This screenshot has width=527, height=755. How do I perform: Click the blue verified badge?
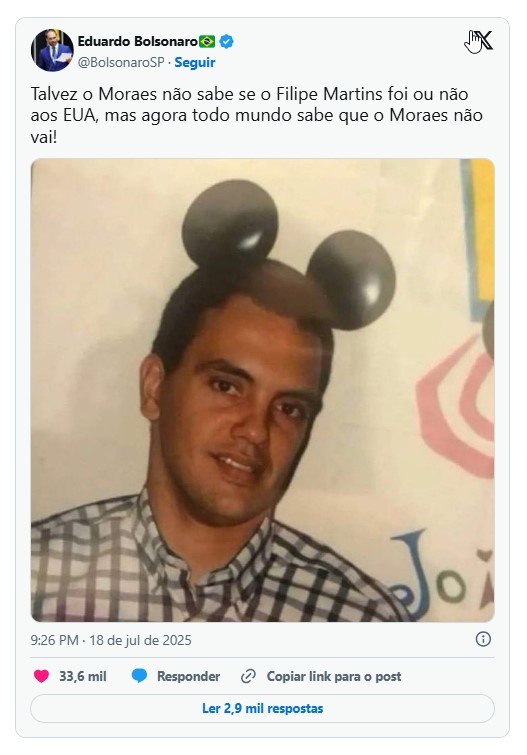(226, 42)
